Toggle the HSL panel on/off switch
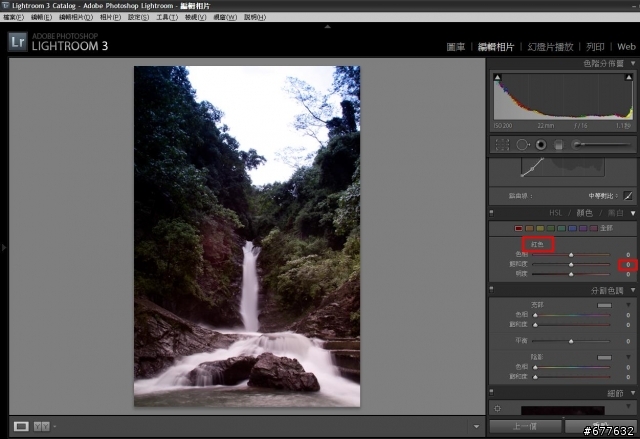Viewport: 640px width, 439px height. coord(491,213)
